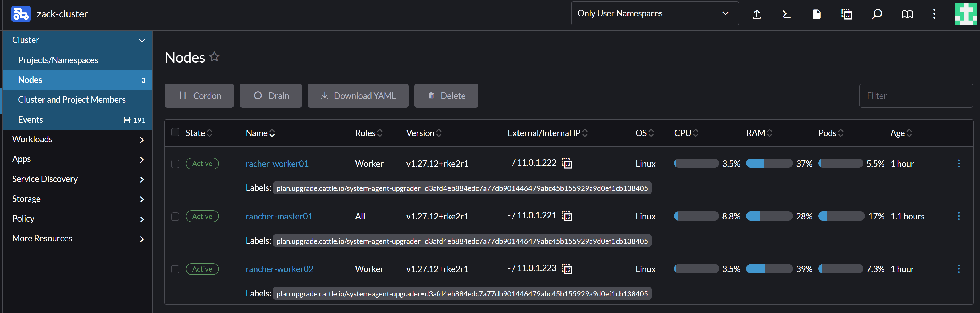Click the Active badge for rancher-master01

click(x=202, y=216)
